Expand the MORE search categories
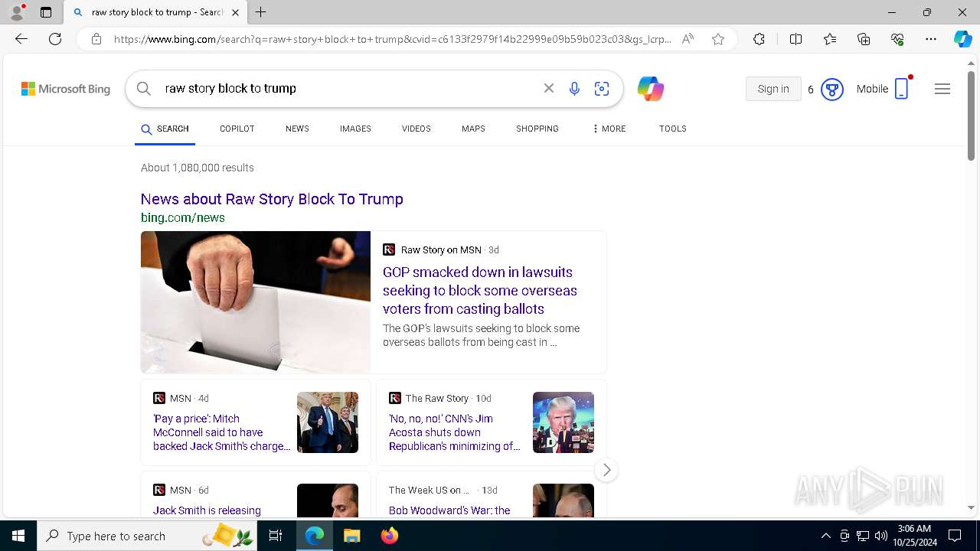This screenshot has height=551, width=980. click(x=609, y=129)
